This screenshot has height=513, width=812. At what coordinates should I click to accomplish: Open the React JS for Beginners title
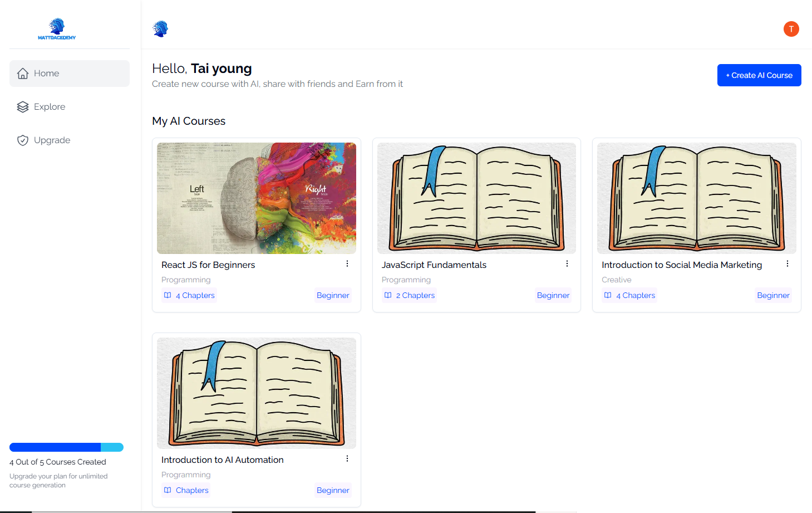point(208,265)
